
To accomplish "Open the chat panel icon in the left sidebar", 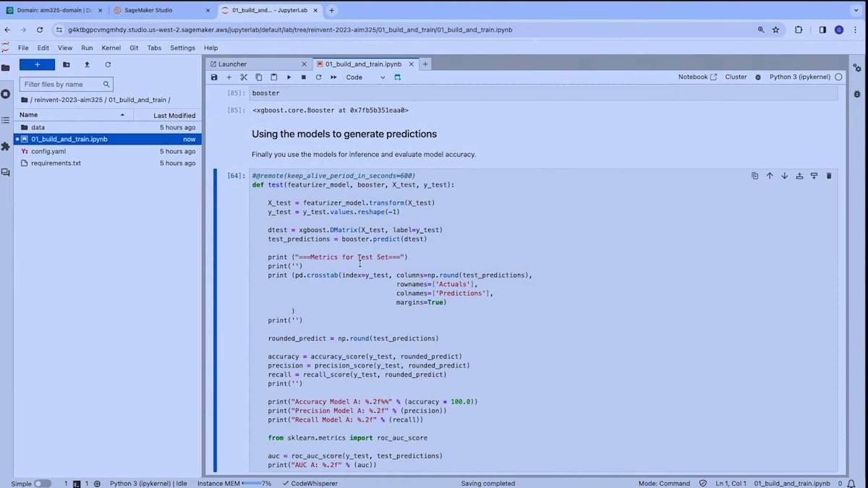I will click(6, 173).
